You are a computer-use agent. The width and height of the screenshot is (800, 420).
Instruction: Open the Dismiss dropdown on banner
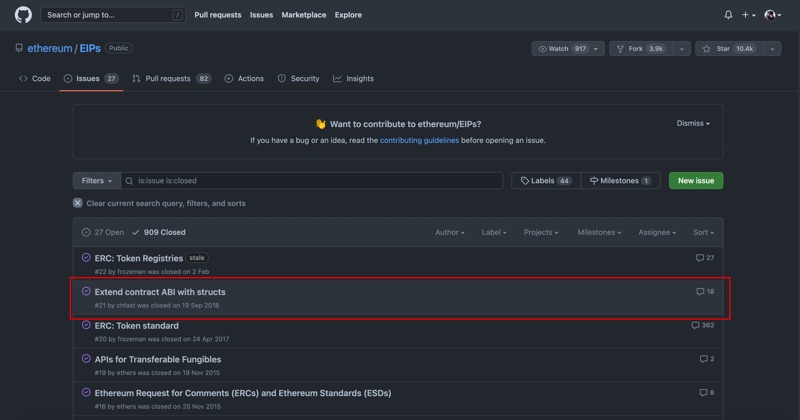coord(693,124)
